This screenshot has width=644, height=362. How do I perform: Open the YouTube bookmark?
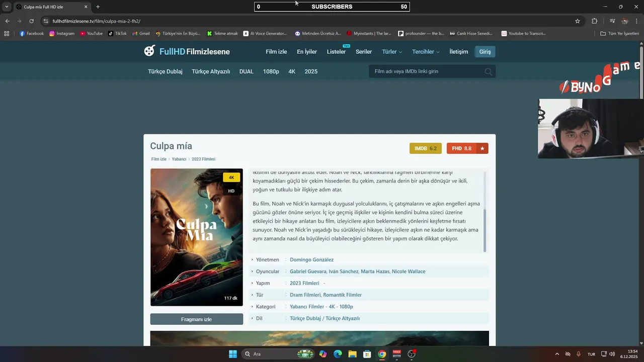[91, 34]
